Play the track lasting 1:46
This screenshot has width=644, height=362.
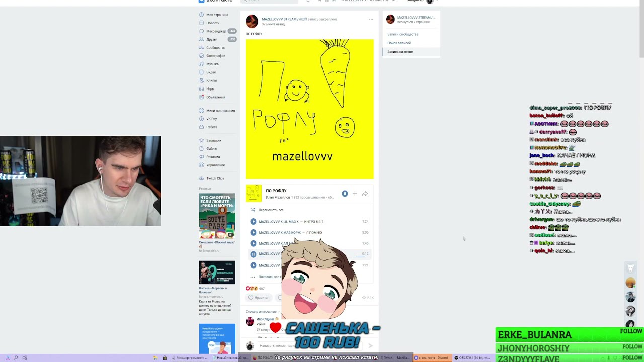[x=253, y=243]
